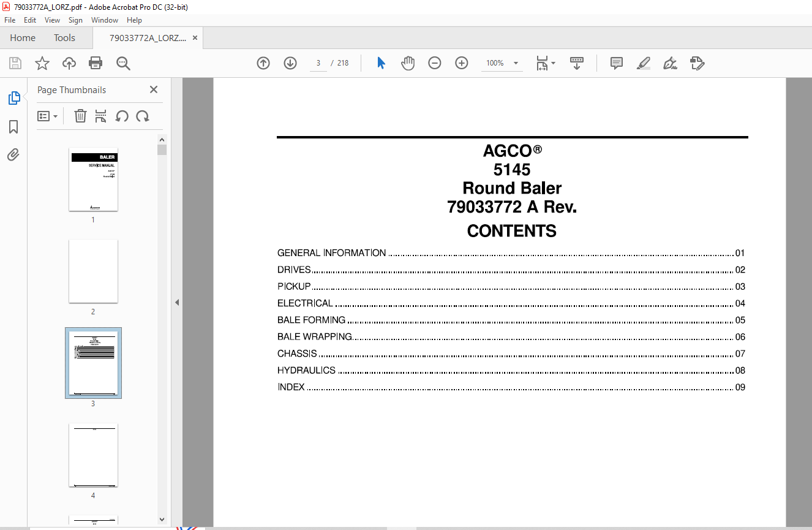812x530 pixels.
Task: Click the upload to cloud icon
Action: pyautogui.click(x=69, y=63)
